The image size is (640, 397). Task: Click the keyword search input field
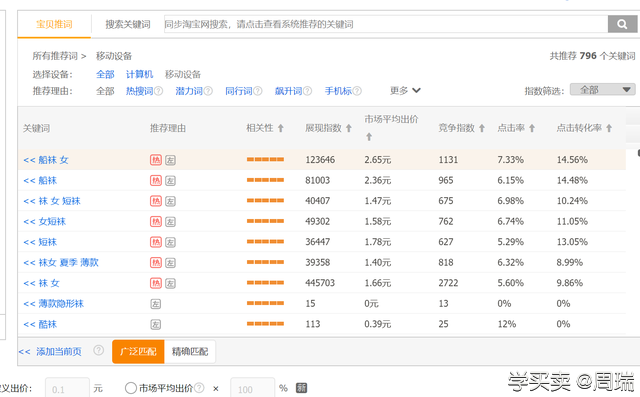point(386,24)
